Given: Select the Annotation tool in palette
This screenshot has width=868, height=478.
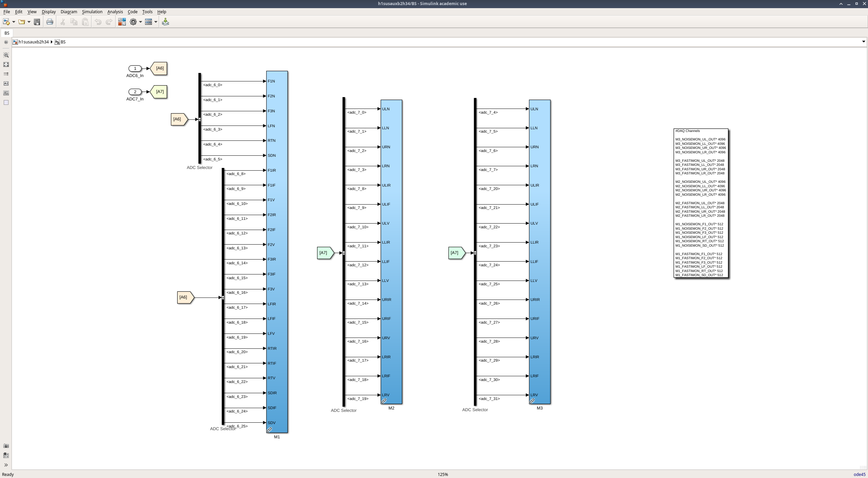Looking at the screenshot, I should (6, 83).
